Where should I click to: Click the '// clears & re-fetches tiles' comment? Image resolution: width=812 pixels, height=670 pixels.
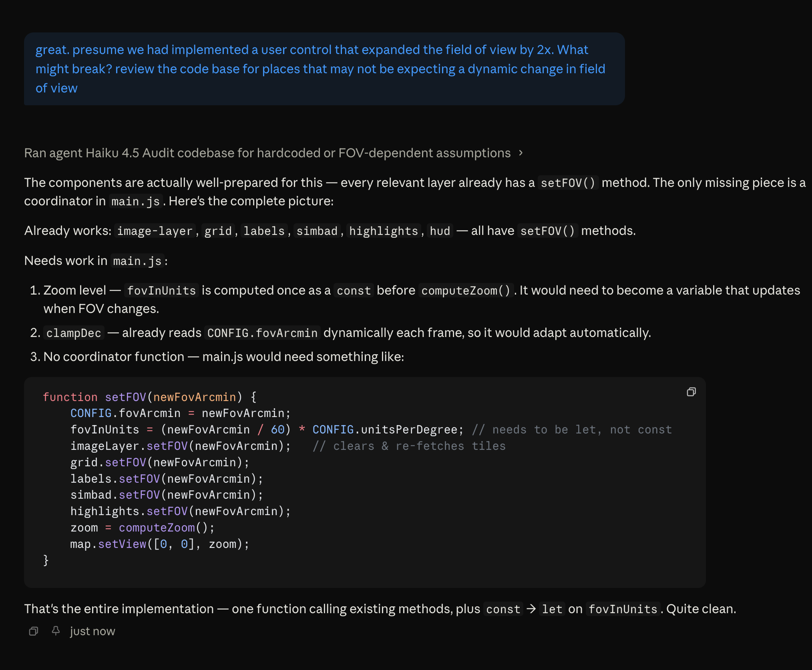click(409, 446)
